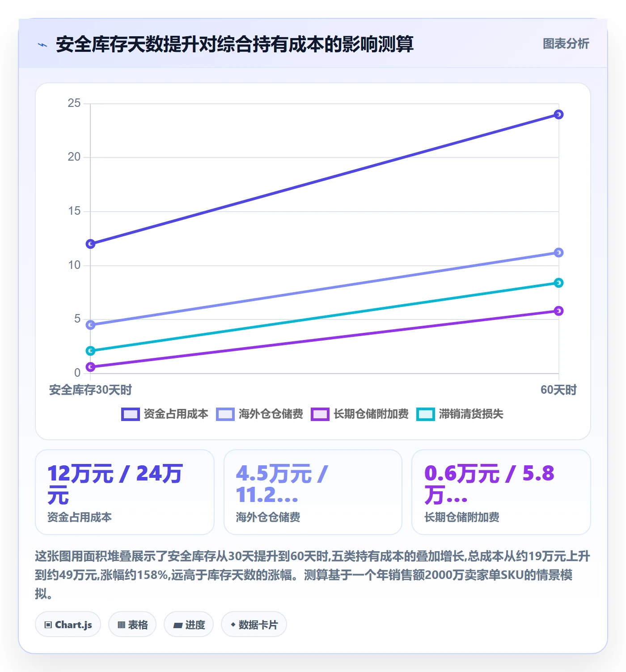
Task: Click the 数据卡片 tag
Action: (254, 625)
